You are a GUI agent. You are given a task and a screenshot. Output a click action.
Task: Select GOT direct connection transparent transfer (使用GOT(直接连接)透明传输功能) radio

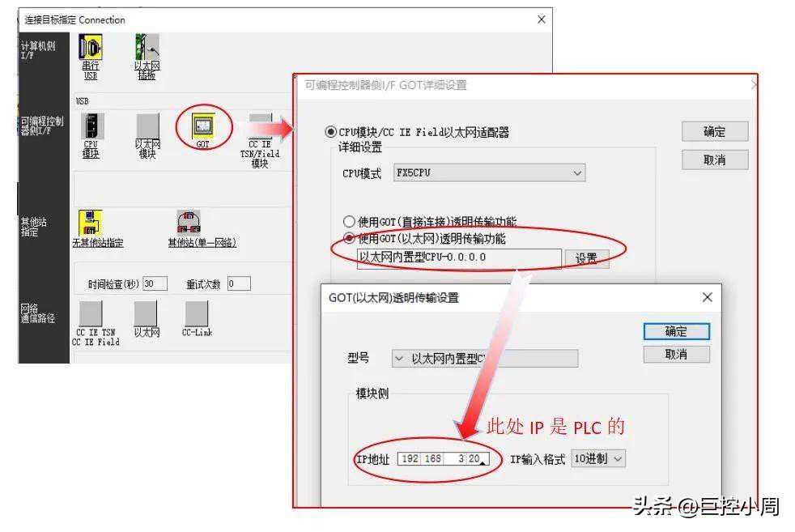point(349,222)
